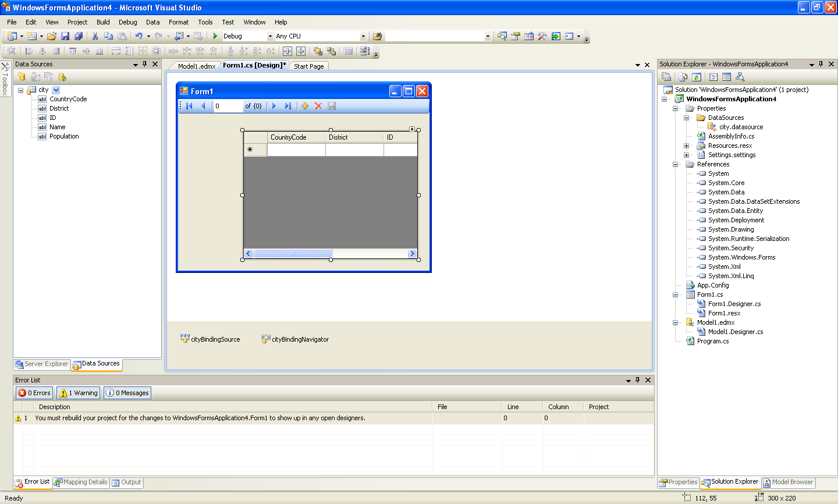This screenshot has width=838, height=504.
Task: Toggle the 0 Errors filter button
Action: tap(34, 393)
